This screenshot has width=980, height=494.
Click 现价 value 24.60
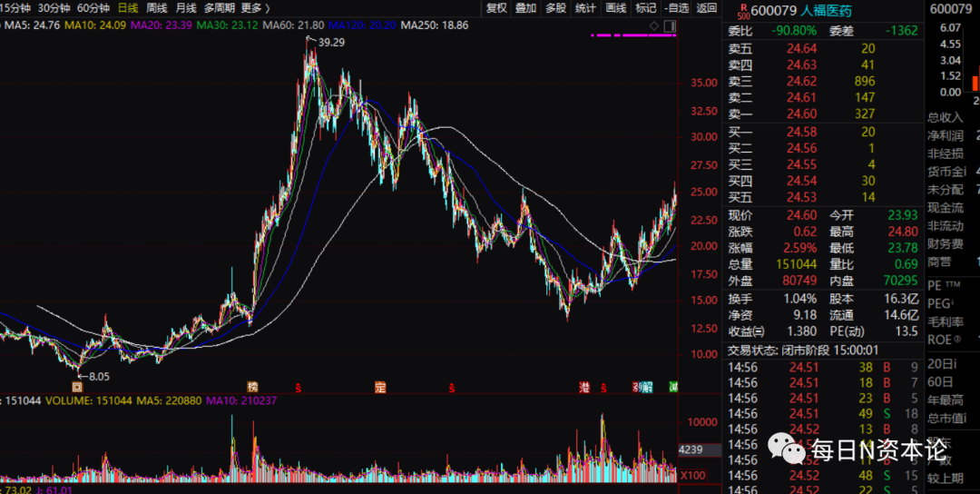click(802, 215)
